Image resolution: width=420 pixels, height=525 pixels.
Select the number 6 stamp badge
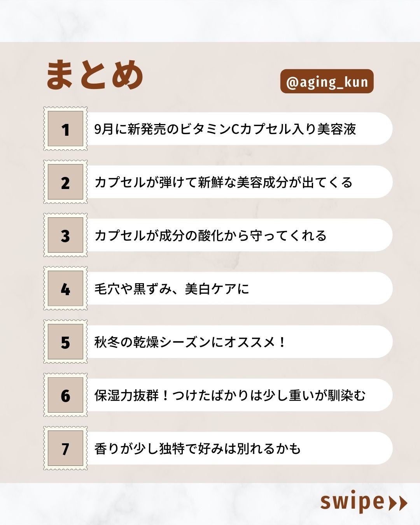coord(65,395)
